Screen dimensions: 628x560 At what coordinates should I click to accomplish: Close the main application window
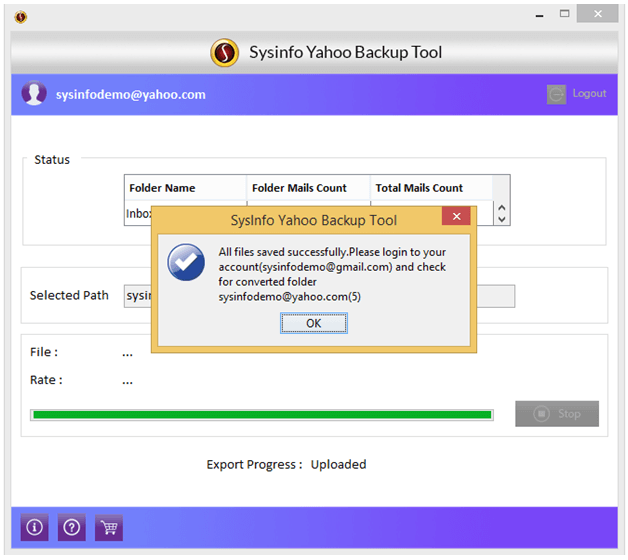coord(598,14)
